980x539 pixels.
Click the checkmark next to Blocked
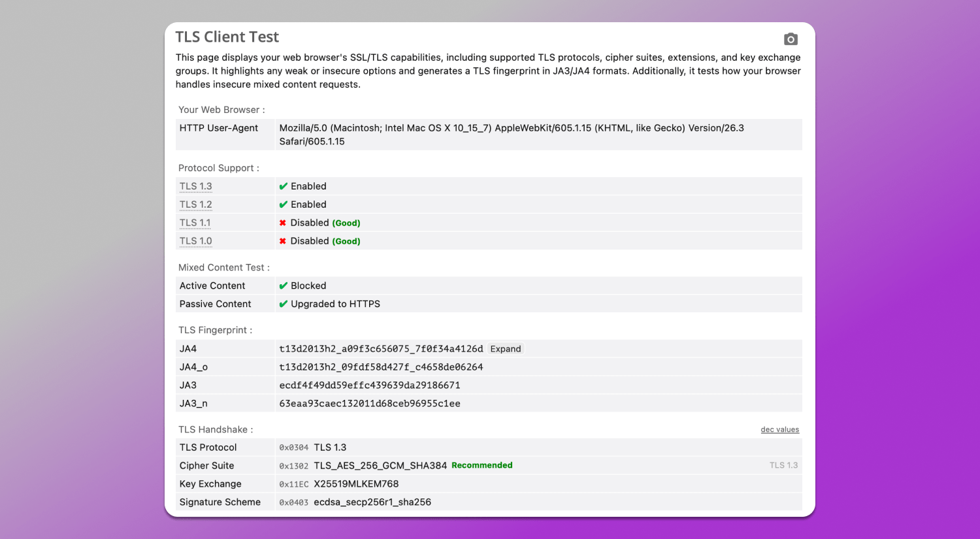coord(283,286)
